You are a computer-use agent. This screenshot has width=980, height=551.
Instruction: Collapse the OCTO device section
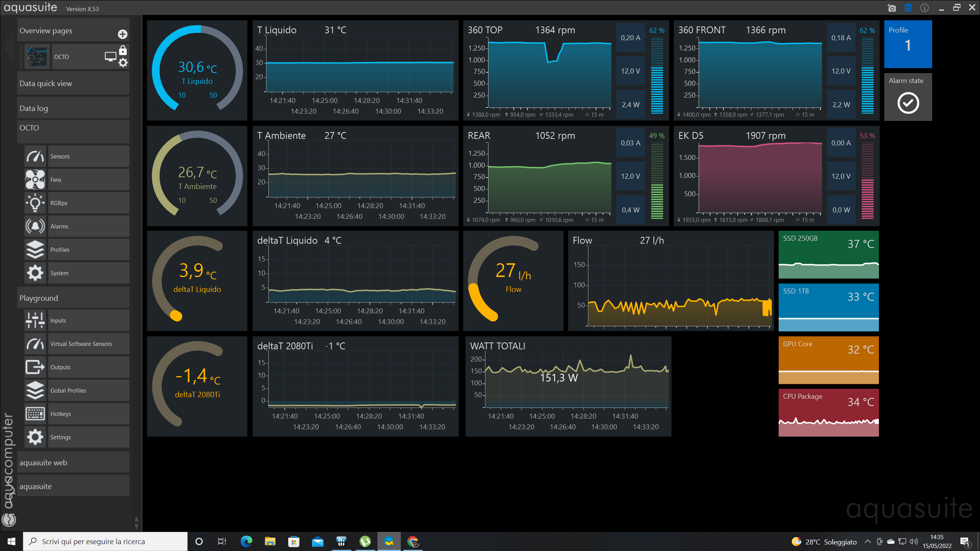coord(73,131)
